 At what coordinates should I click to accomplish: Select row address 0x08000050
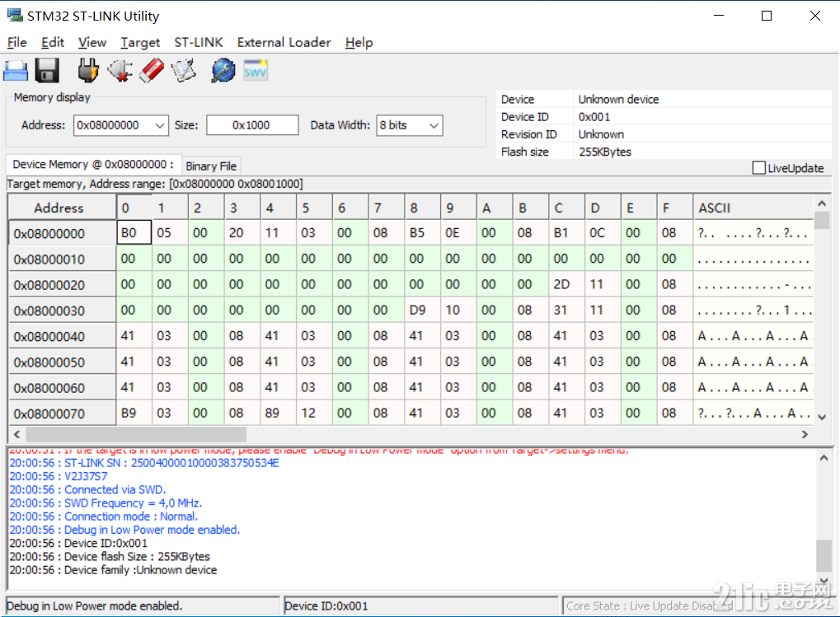coord(62,362)
